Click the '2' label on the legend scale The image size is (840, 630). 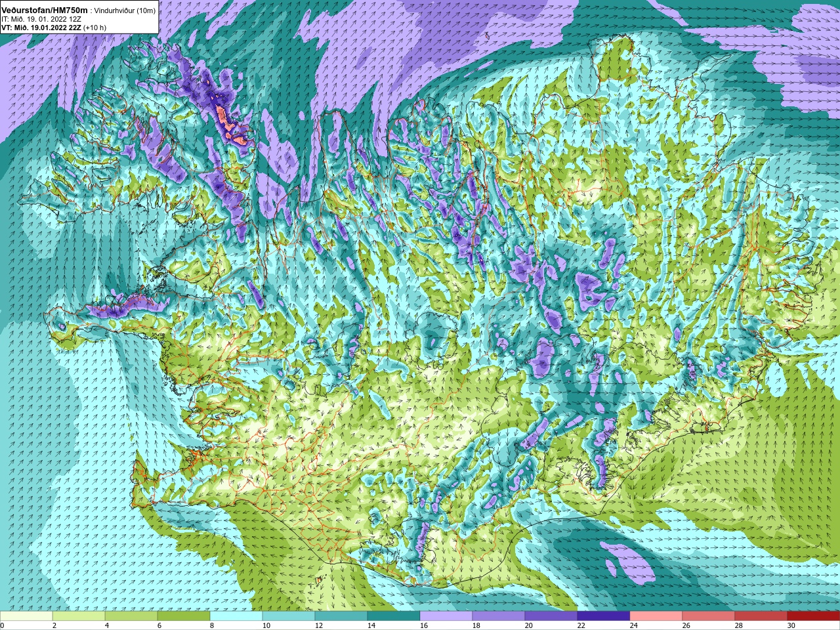pos(54,625)
